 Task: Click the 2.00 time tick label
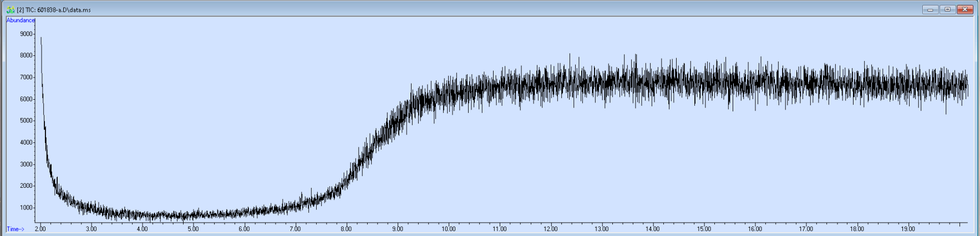pyautogui.click(x=40, y=229)
